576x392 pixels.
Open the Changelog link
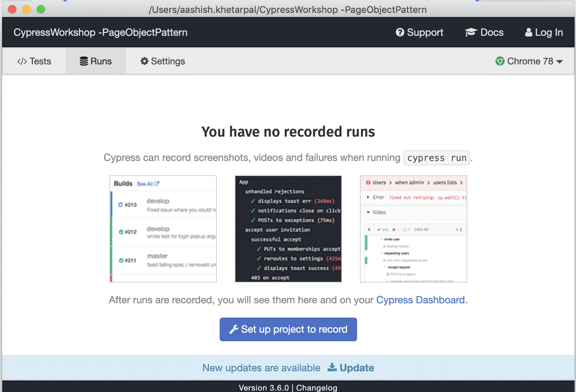(316, 388)
